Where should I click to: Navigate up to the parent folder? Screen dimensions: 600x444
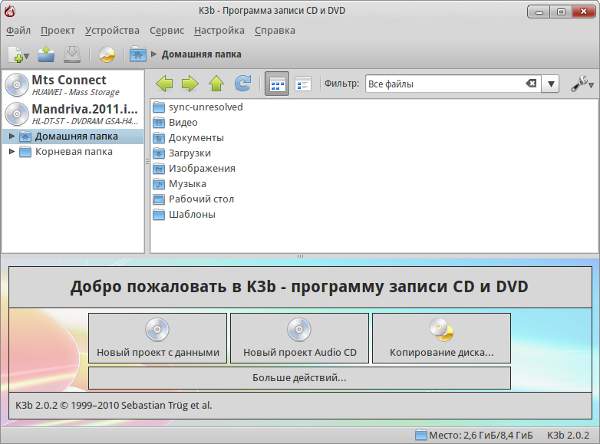coord(216,84)
